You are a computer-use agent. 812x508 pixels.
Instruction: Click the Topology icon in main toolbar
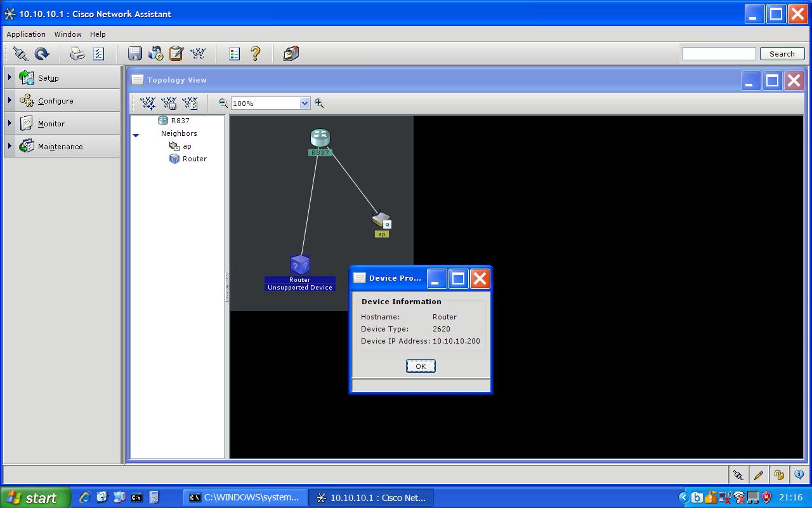[198, 54]
